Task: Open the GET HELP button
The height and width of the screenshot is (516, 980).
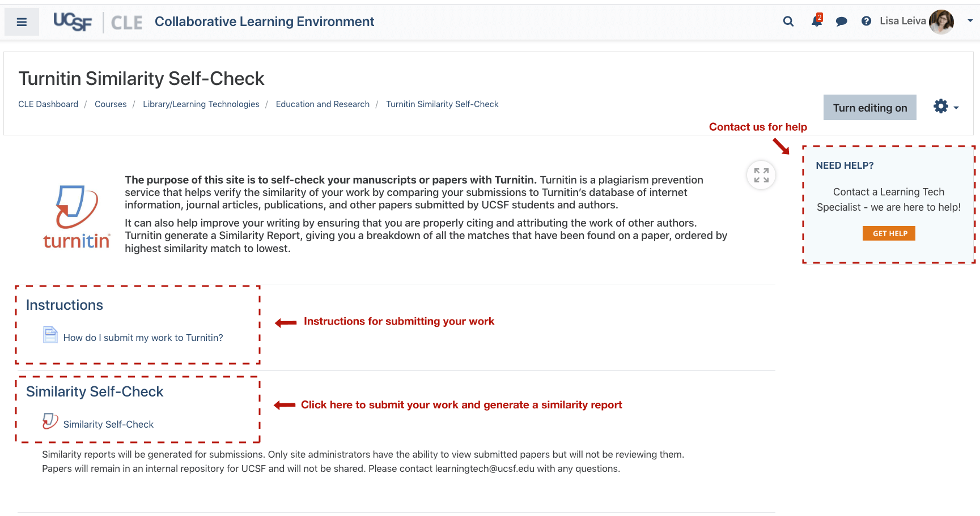Action: 888,233
